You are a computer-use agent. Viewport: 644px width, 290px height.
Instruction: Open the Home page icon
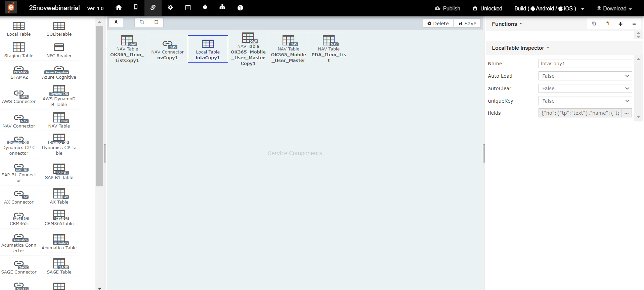119,7
